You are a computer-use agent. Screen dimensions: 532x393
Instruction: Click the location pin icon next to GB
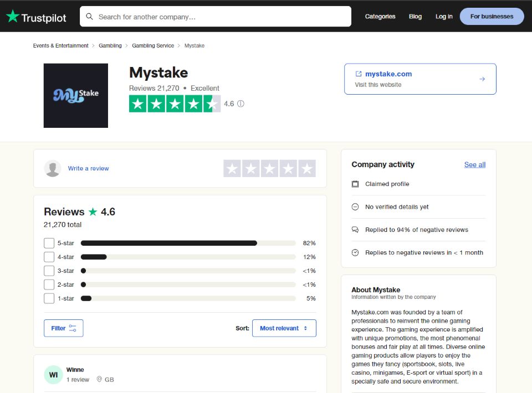click(x=98, y=380)
